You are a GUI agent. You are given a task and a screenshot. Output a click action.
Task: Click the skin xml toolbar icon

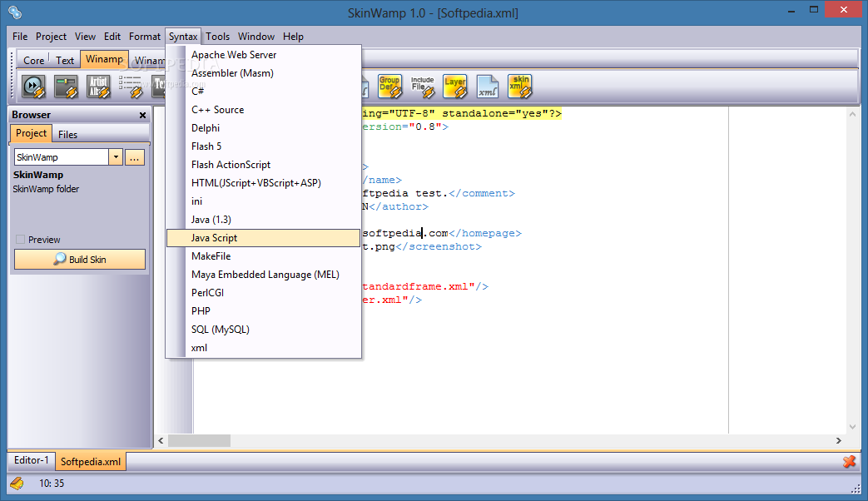click(520, 87)
